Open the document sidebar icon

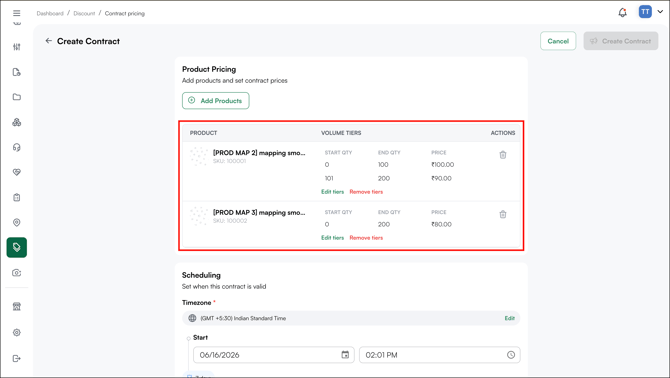click(x=17, y=72)
